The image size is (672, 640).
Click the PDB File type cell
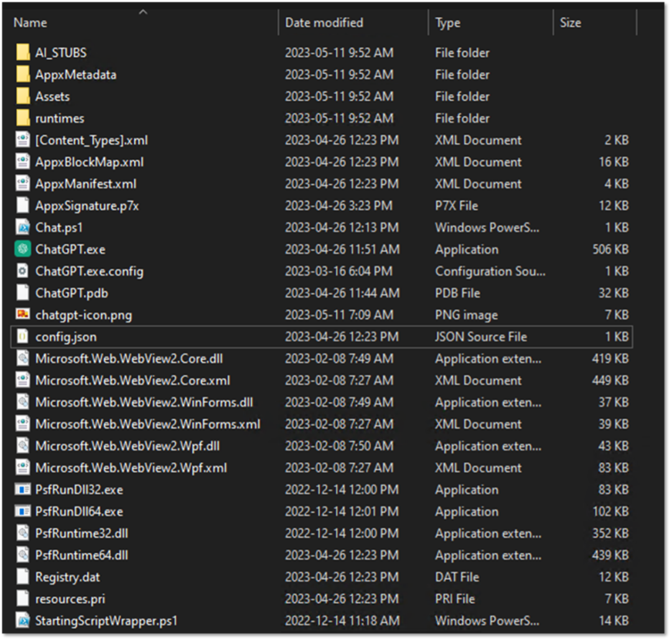[x=457, y=293]
